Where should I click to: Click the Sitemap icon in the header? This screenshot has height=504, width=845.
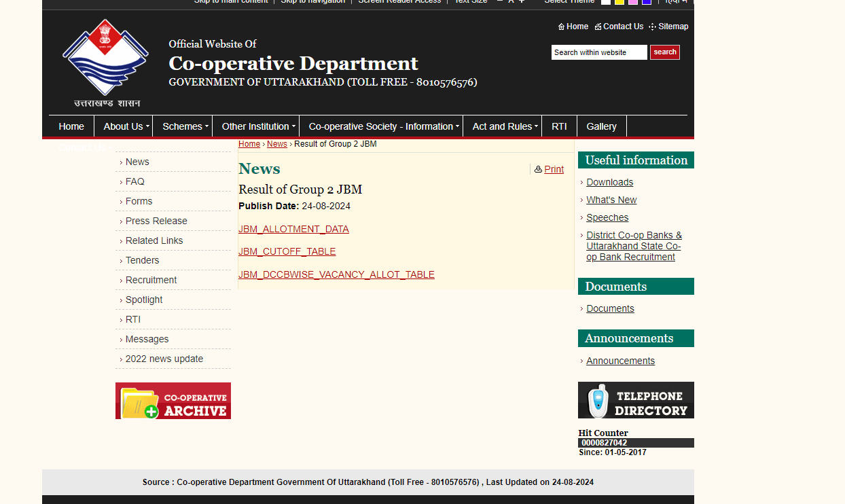(652, 27)
